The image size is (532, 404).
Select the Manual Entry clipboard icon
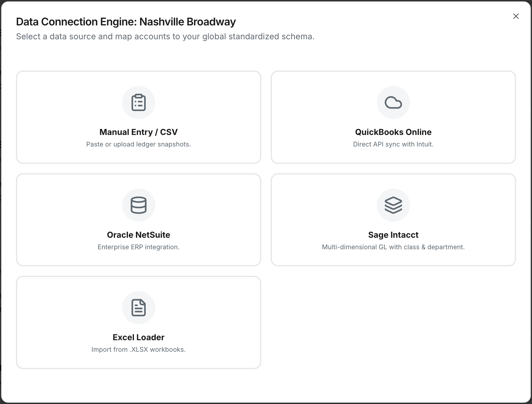click(138, 102)
